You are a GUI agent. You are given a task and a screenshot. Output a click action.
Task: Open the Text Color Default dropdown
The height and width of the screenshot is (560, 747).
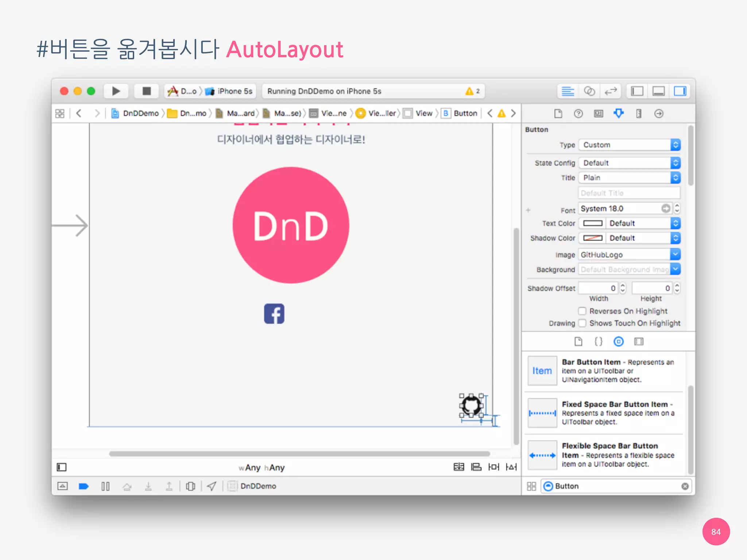click(643, 223)
